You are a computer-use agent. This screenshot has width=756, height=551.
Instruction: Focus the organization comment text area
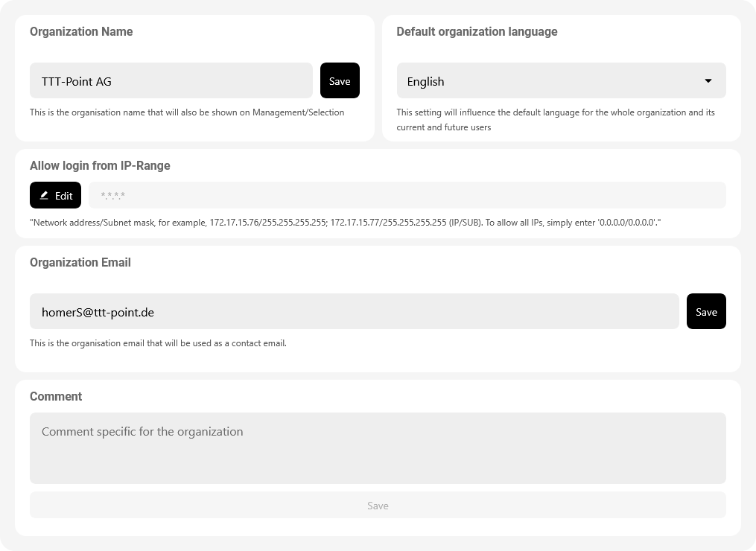[x=378, y=448]
